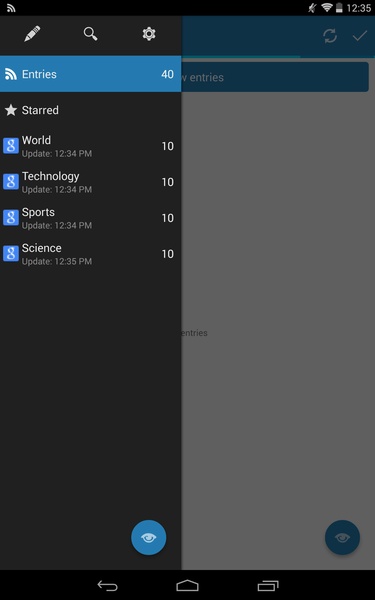Click the Entries unread count 40
Image resolution: width=375 pixels, height=600 pixels.
click(167, 74)
